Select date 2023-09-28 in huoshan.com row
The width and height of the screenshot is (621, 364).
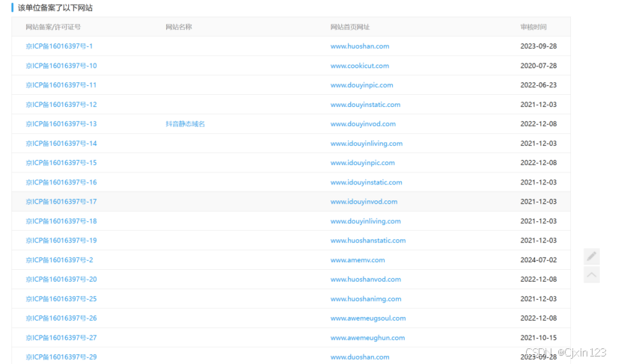tap(539, 46)
